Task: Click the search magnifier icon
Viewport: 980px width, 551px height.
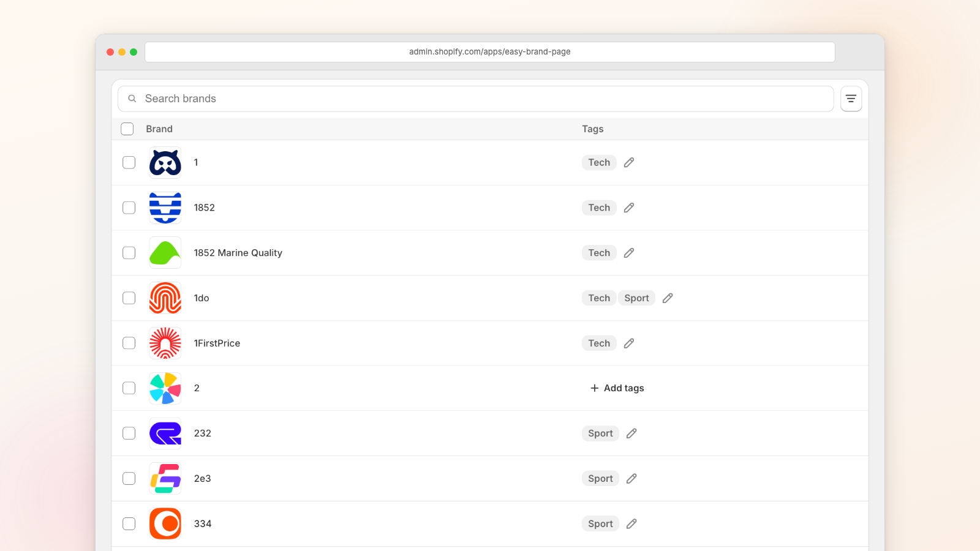Action: point(132,99)
